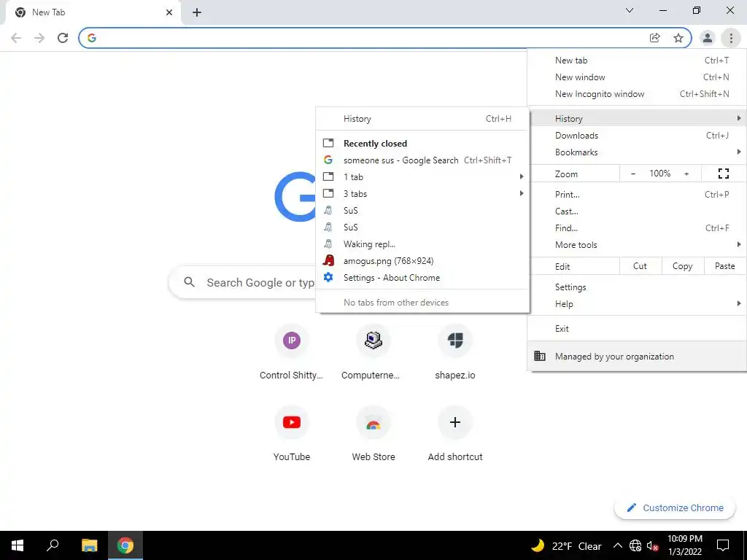The image size is (747, 560).
Task: Click the Paste button in Edit row
Action: point(724,266)
